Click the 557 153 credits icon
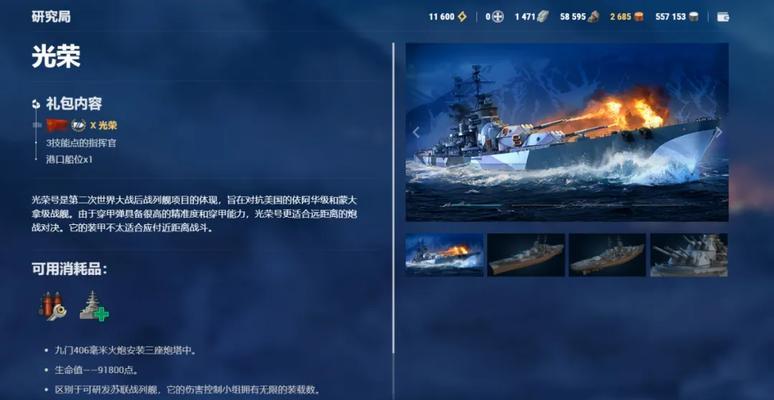The width and height of the screenshot is (774, 400). coord(694,17)
